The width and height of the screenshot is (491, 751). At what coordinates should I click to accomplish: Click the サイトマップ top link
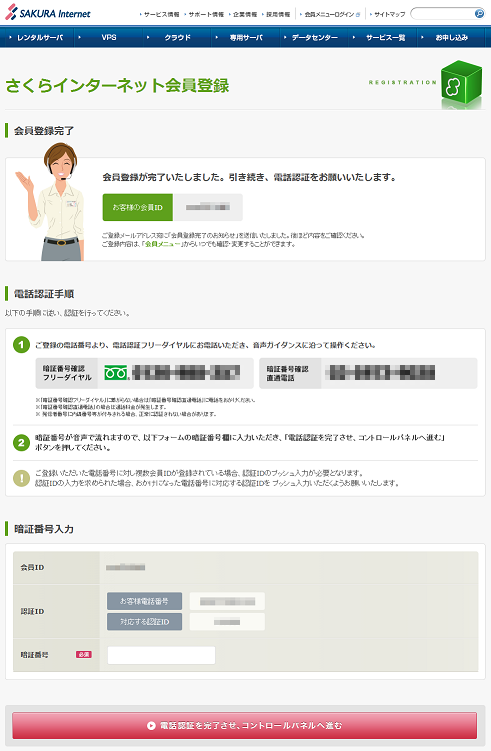[x=389, y=14]
